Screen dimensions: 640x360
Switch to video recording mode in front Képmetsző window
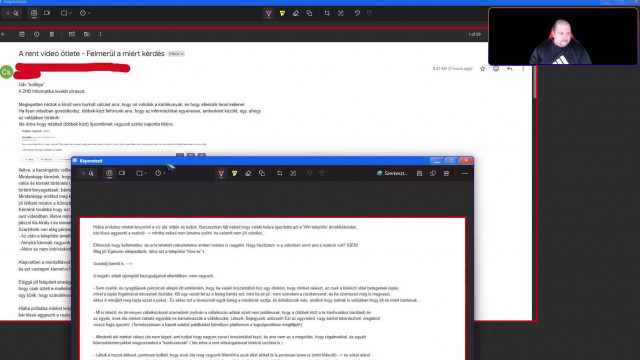(122, 173)
